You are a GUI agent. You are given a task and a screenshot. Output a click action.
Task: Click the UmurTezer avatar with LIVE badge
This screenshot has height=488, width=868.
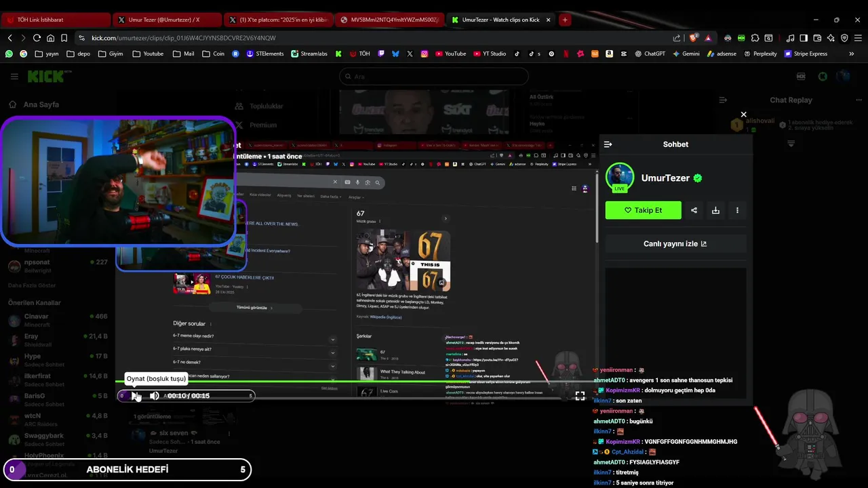[x=620, y=178]
